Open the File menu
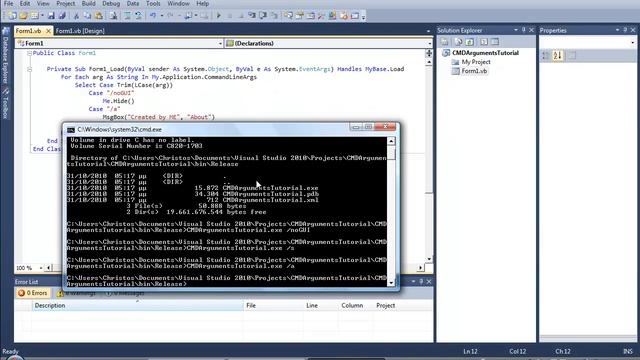Screen dimensions: 640x360 [x=8, y=3]
